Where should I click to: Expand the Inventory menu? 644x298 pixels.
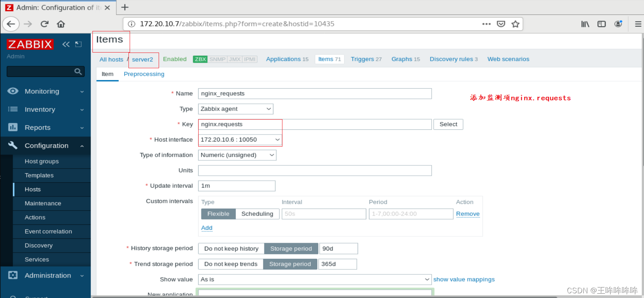pyautogui.click(x=46, y=109)
